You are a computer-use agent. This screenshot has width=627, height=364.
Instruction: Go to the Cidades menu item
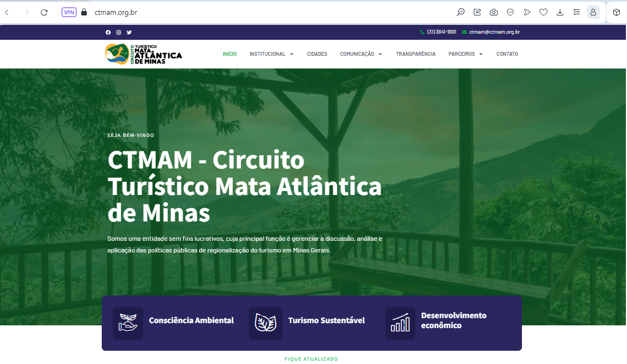click(x=317, y=54)
